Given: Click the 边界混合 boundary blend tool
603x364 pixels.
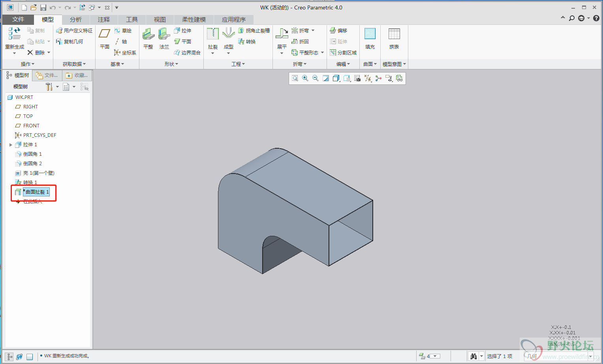Looking at the screenshot, I should pos(187,52).
